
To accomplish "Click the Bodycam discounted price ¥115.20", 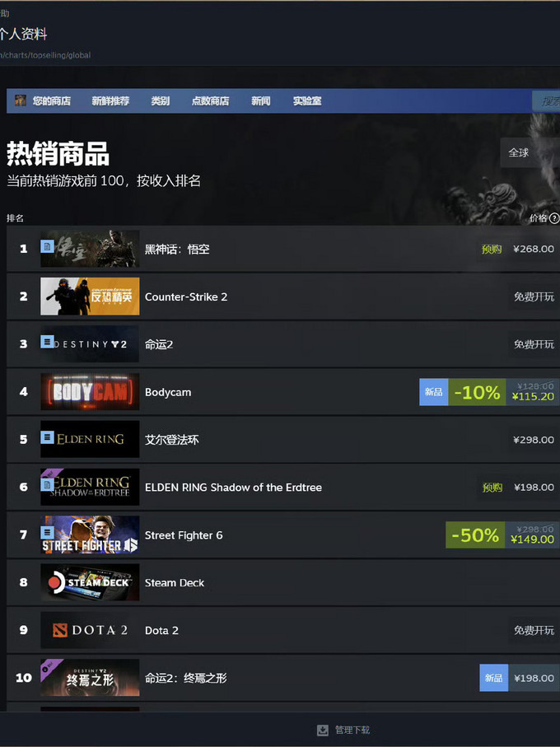I will point(533,396).
